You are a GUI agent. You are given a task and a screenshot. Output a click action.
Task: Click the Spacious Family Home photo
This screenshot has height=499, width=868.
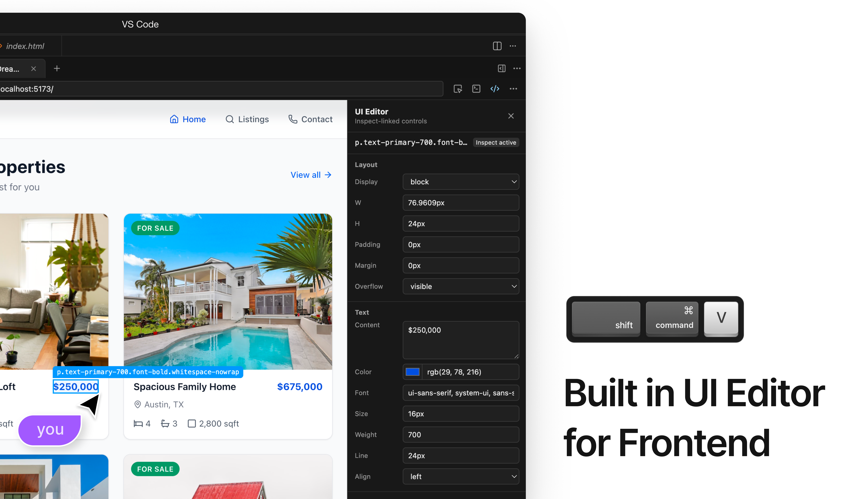click(x=228, y=292)
